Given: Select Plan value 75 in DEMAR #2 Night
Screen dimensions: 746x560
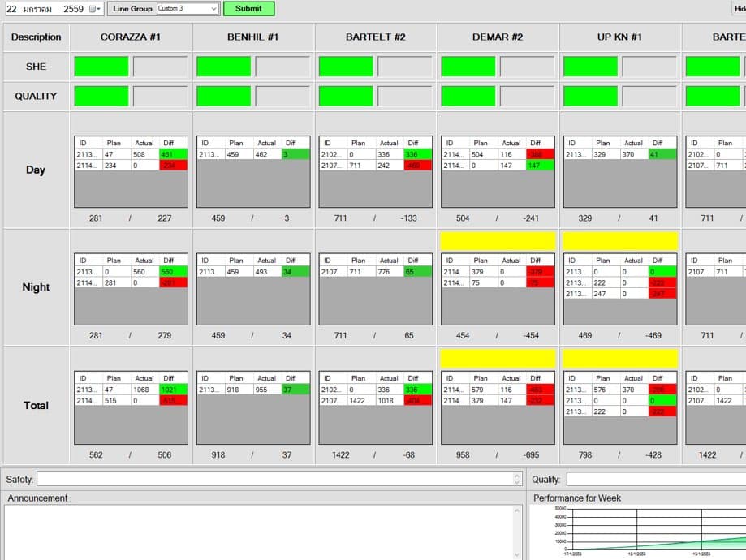Looking at the screenshot, I should click(484, 282).
